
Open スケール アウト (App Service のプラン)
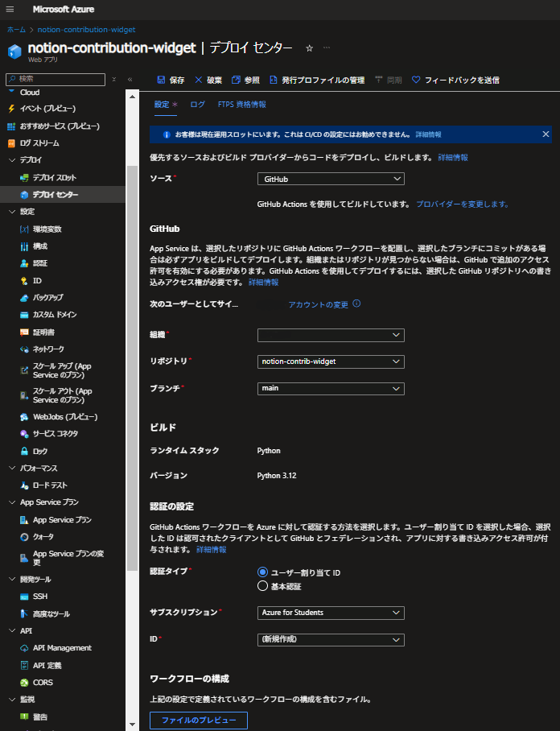click(x=63, y=395)
